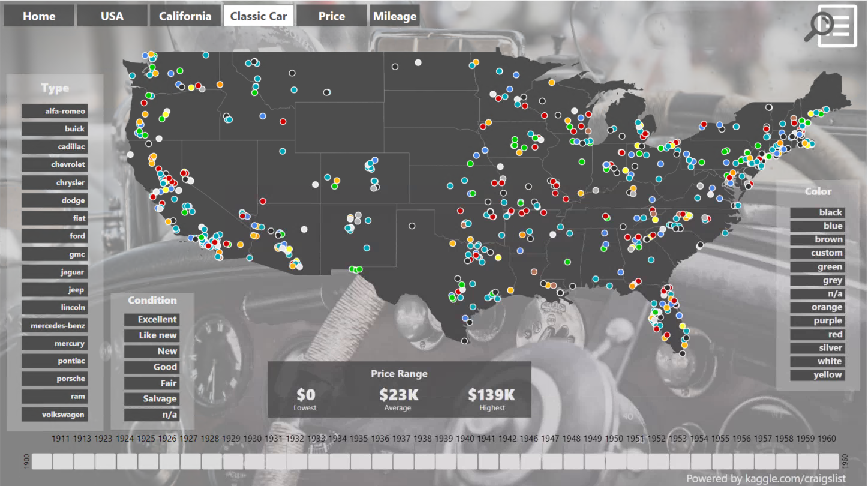
Task: Select cadillac in Type slicer
Action: click(x=55, y=146)
